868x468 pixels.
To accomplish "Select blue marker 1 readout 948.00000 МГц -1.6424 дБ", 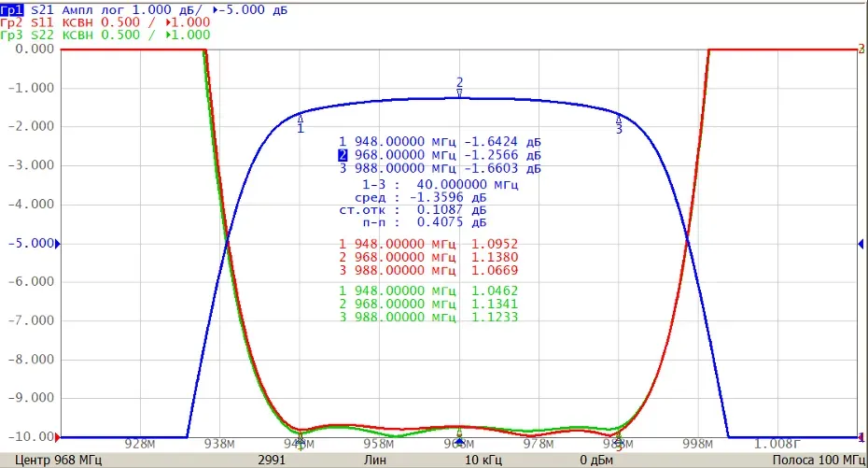I will [x=441, y=142].
